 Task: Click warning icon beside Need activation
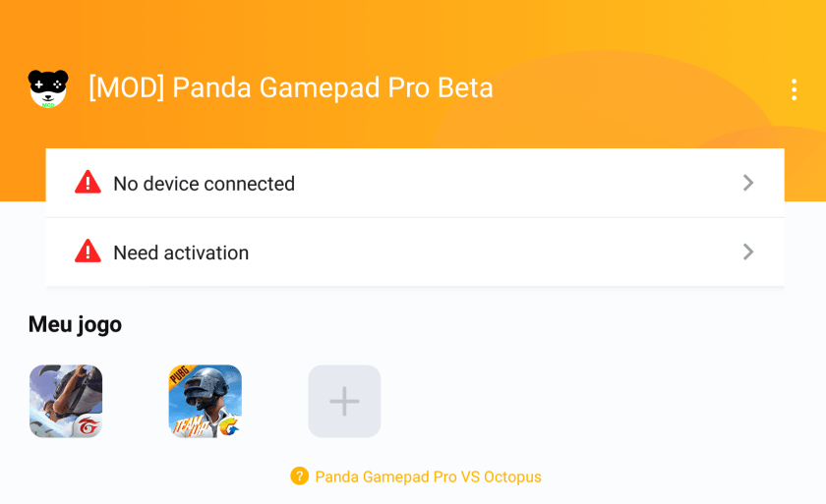point(88,252)
